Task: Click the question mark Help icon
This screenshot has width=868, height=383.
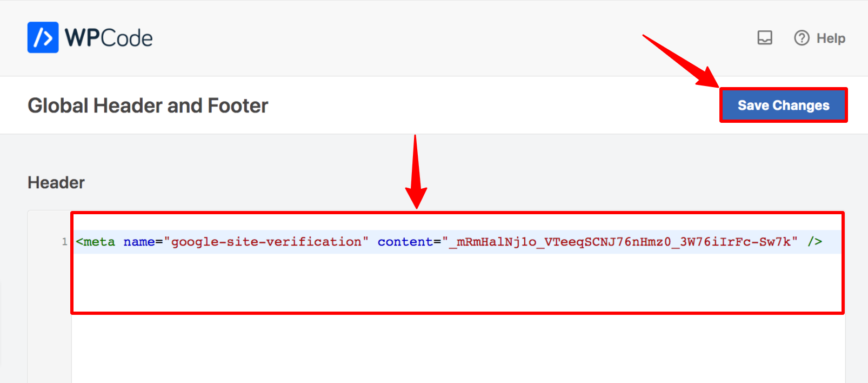Action: pyautogui.click(x=801, y=38)
